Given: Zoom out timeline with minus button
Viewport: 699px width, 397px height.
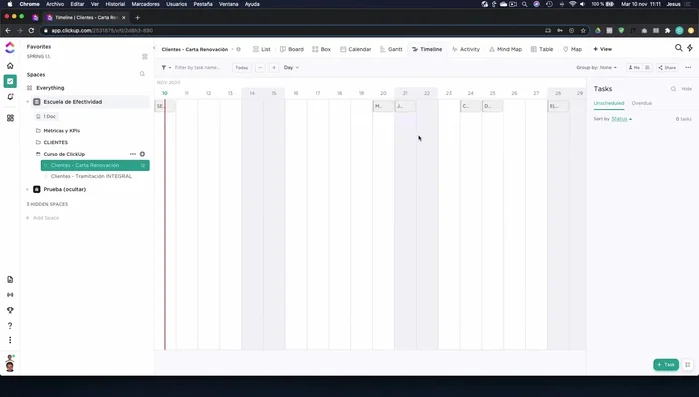Looking at the screenshot, I should [260, 68].
